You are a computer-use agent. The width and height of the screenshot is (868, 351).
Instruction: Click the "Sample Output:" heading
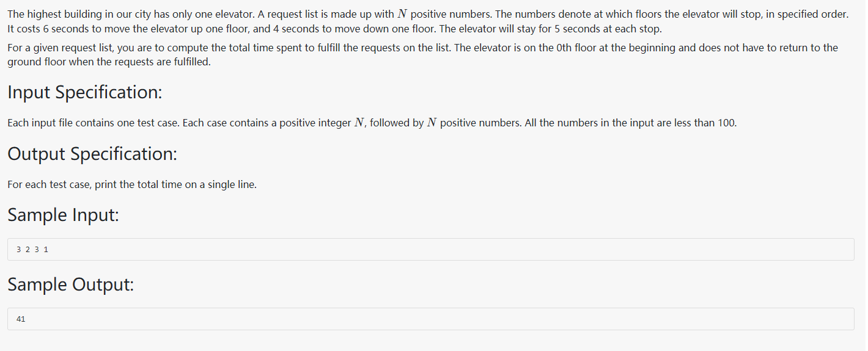[x=70, y=284]
